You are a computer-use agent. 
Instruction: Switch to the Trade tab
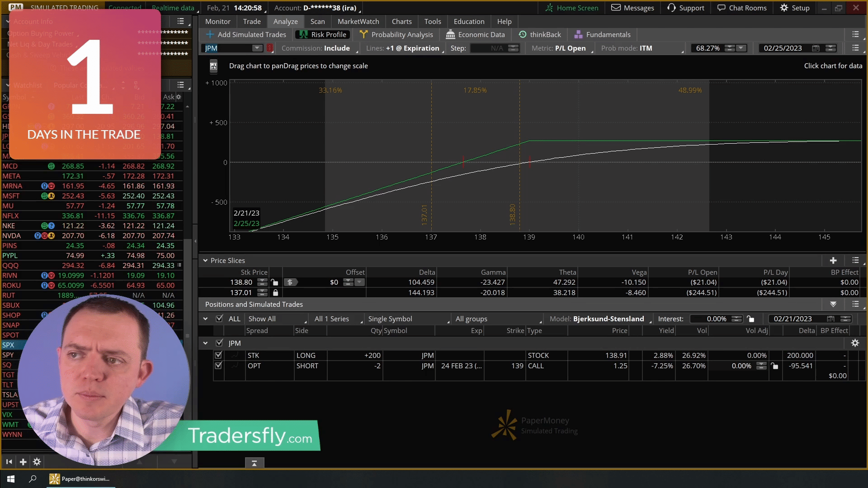pos(252,21)
